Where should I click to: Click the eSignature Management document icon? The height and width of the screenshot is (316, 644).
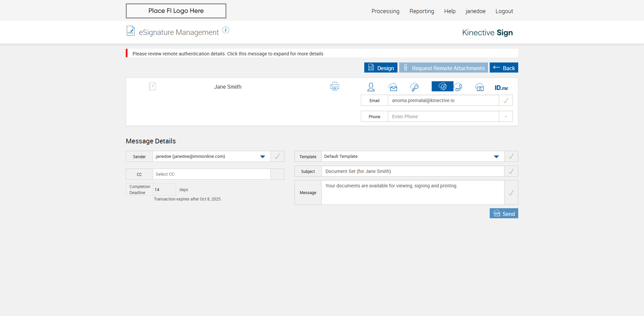click(130, 31)
